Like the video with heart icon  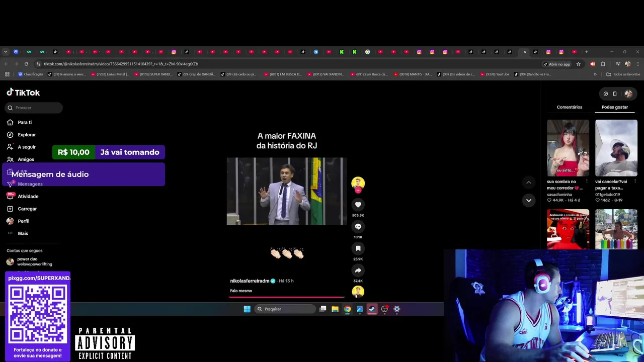[358, 205]
